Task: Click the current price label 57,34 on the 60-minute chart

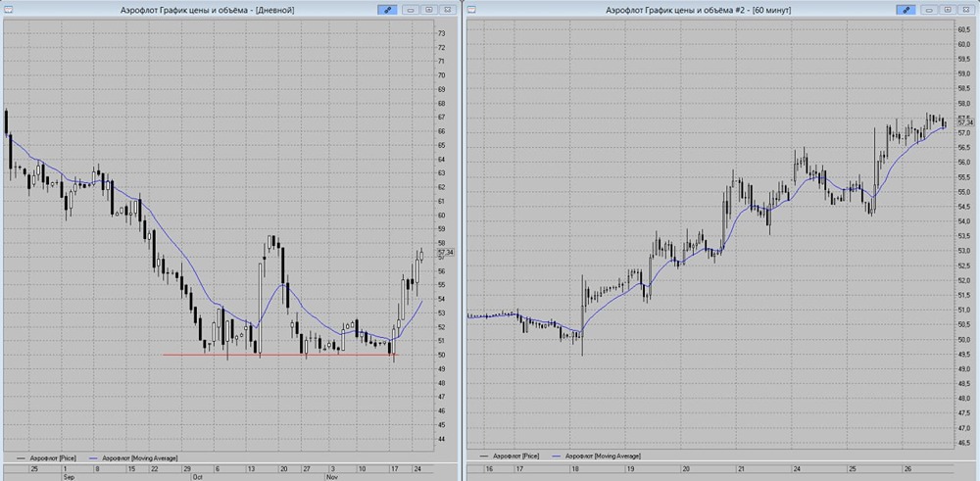Action: [x=966, y=123]
